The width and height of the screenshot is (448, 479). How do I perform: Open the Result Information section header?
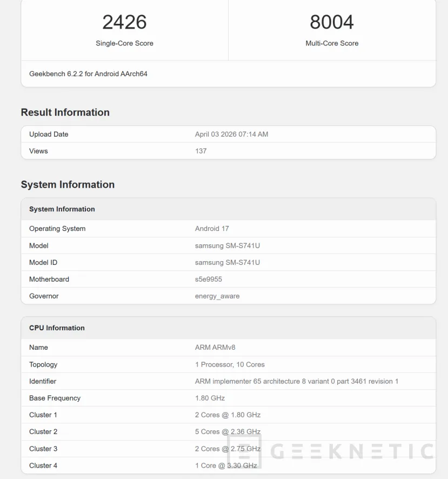coord(65,112)
